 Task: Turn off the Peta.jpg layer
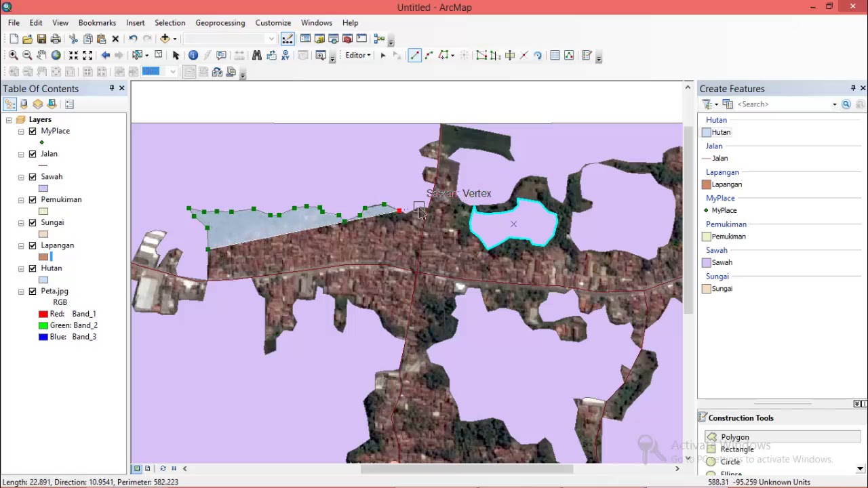pos(33,291)
